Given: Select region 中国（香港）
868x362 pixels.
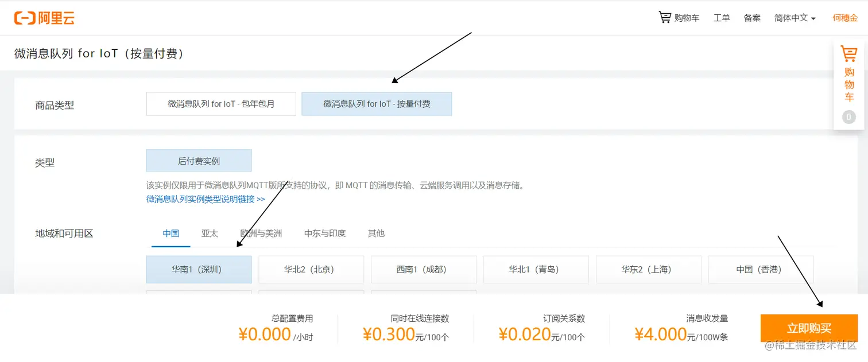Looking at the screenshot, I should point(761,269).
